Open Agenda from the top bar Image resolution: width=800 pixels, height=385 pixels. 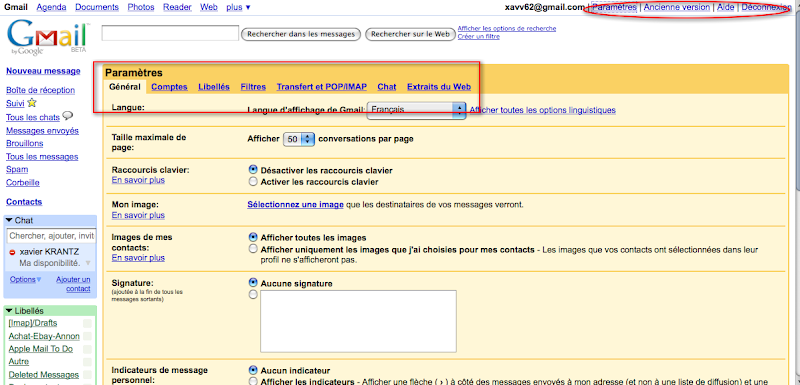51,7
